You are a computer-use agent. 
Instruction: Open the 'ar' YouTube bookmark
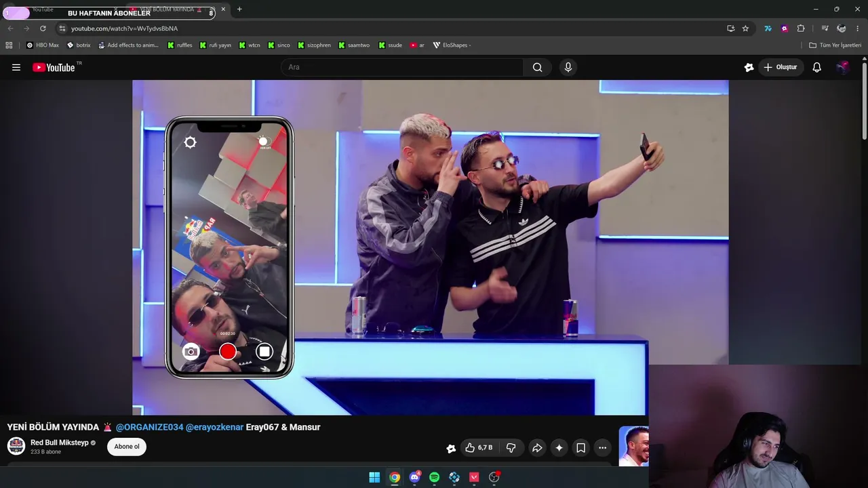[417, 45]
